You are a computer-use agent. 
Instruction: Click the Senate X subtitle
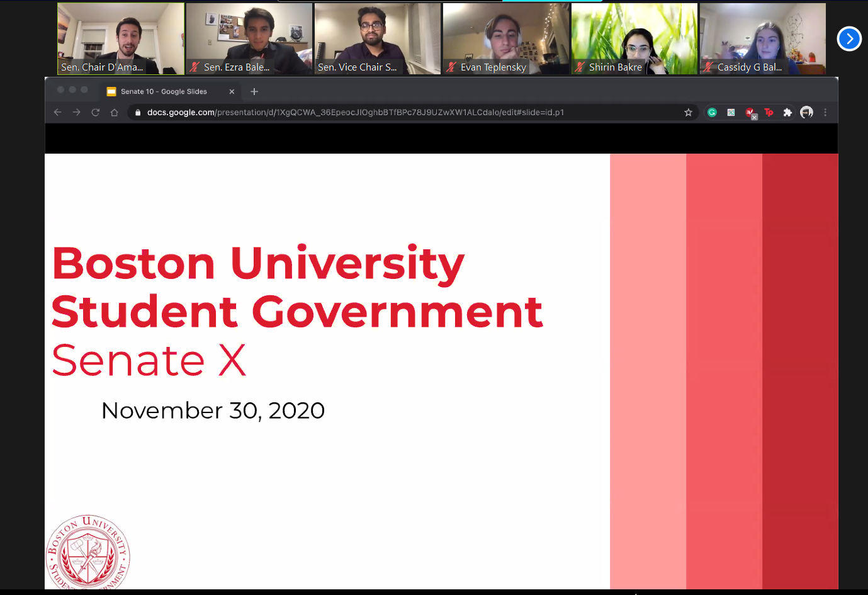[149, 360]
